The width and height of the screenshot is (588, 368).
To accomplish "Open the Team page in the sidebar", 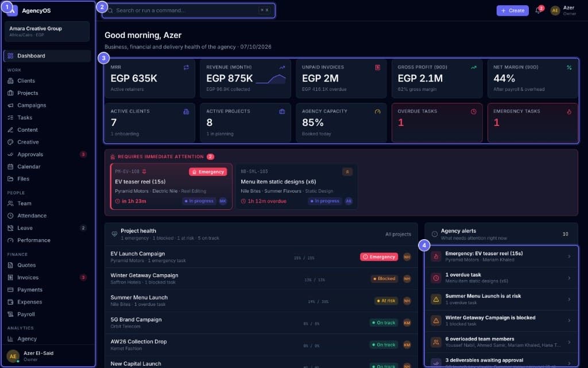I will click(x=47, y=204).
